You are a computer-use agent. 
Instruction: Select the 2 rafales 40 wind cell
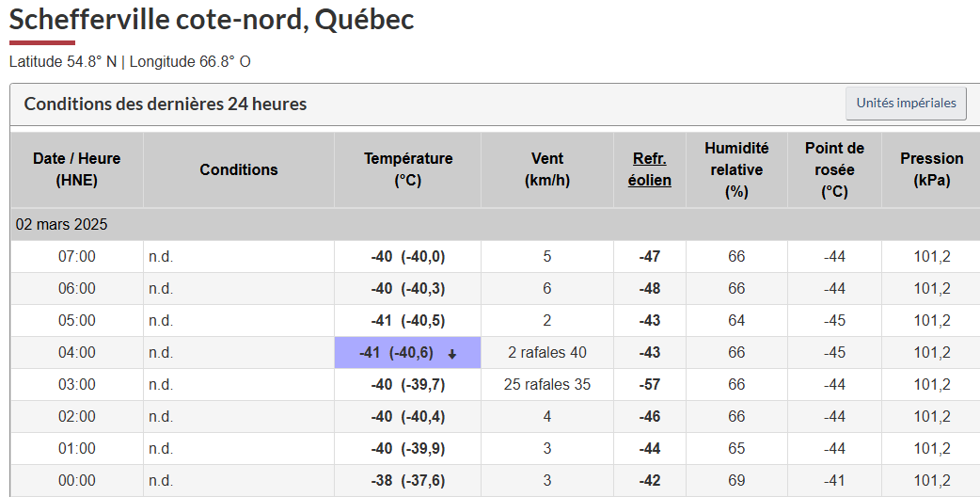click(547, 353)
